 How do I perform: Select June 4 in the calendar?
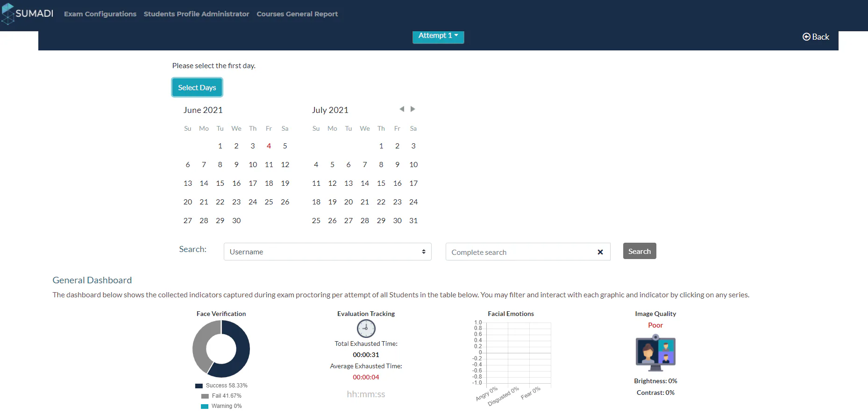point(269,146)
